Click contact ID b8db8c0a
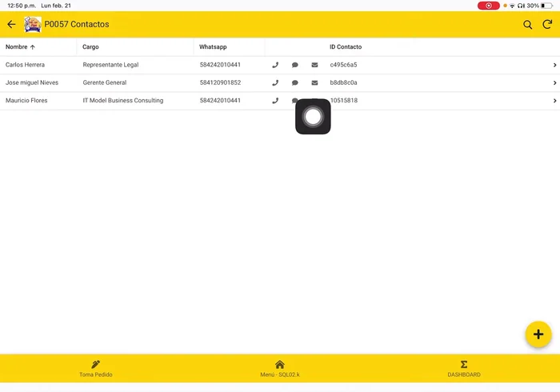 click(343, 82)
